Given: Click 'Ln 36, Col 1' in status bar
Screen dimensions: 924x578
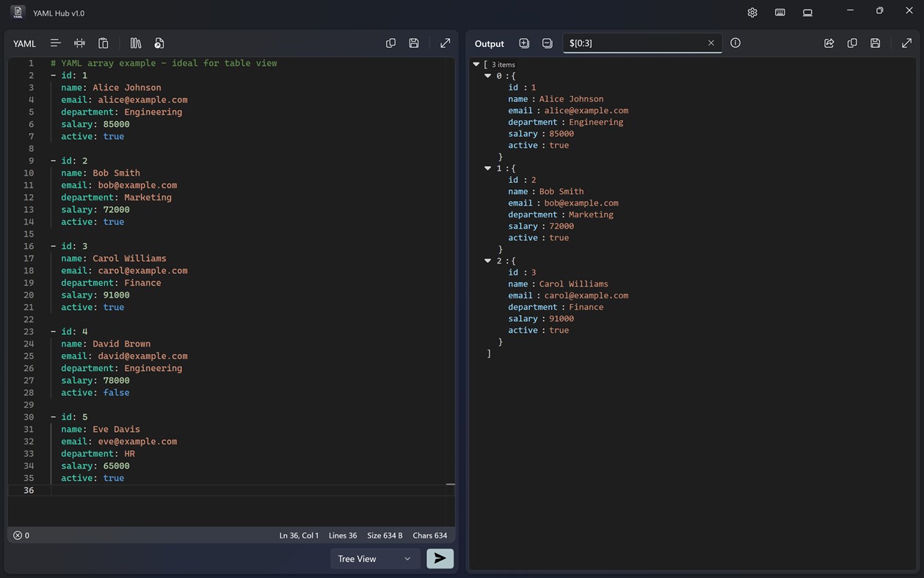Looking at the screenshot, I should [299, 535].
